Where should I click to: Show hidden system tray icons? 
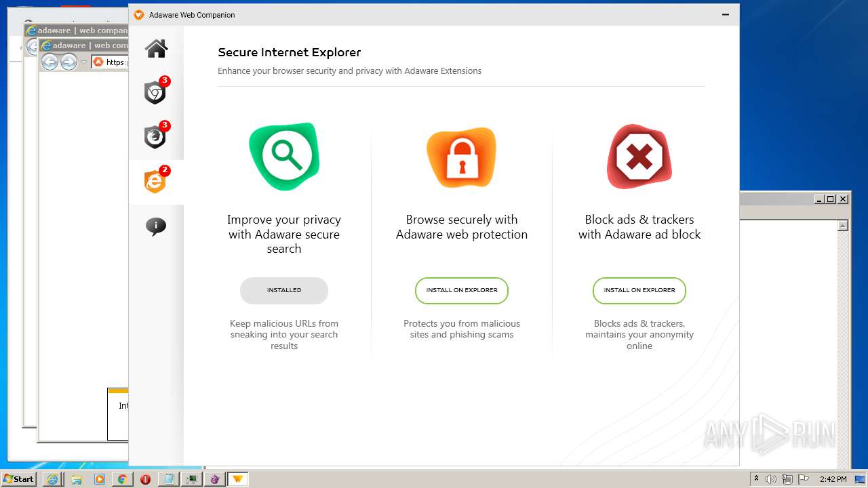coord(756,479)
